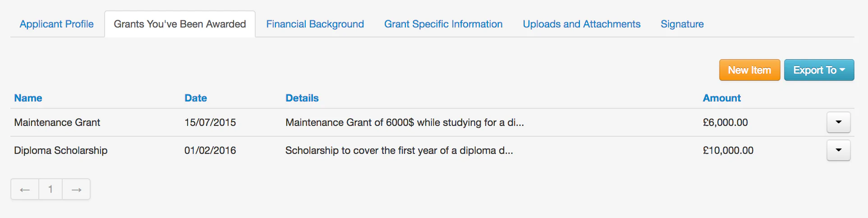Select the Grants You've Been Awarded tab
868x218 pixels.
tap(179, 24)
